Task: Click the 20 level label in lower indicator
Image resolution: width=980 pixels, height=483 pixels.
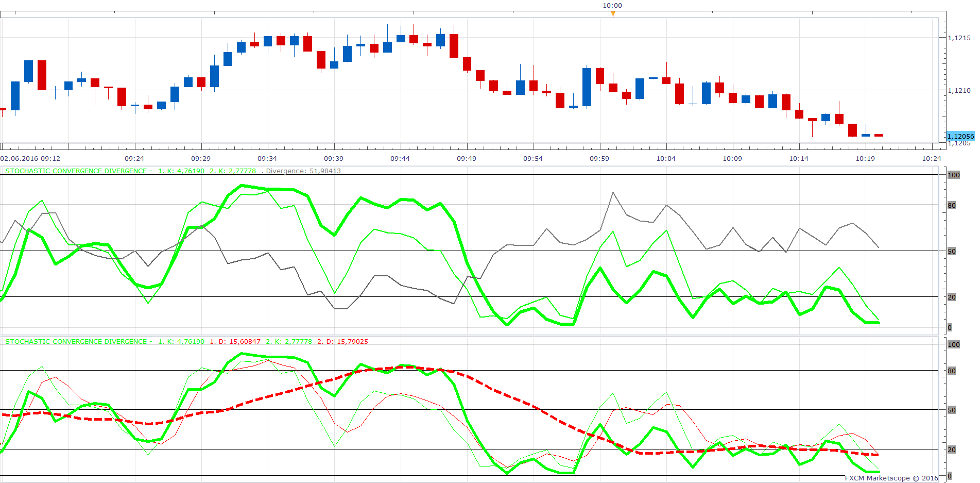Action: tap(952, 449)
